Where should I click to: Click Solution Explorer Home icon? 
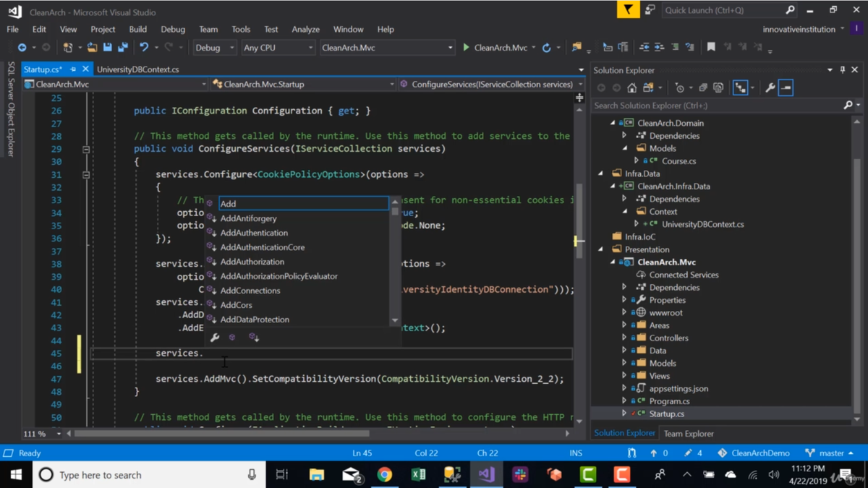(632, 87)
